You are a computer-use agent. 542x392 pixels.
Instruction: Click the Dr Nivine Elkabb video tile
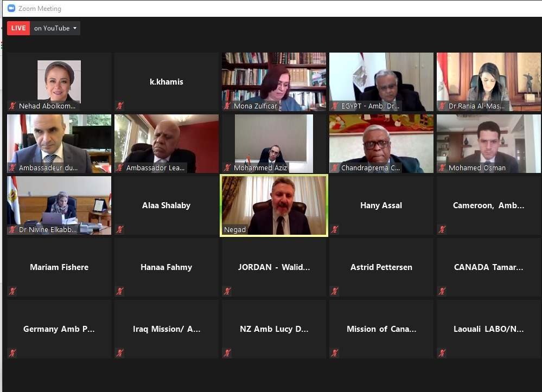(x=59, y=205)
